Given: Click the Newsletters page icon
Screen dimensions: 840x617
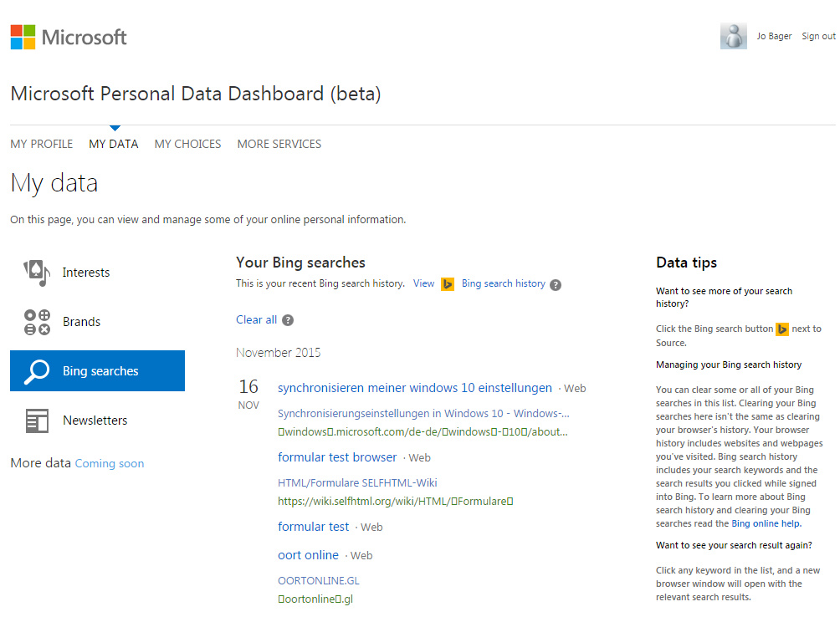Looking at the screenshot, I should 37,421.
